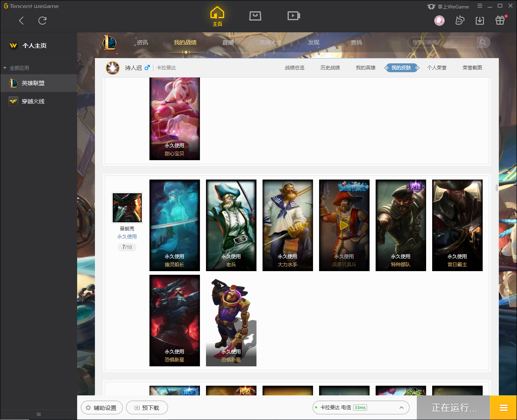Viewport: 517px width, 420px height.
Task: Switch to the 我的战绩 tab
Action: point(185,42)
